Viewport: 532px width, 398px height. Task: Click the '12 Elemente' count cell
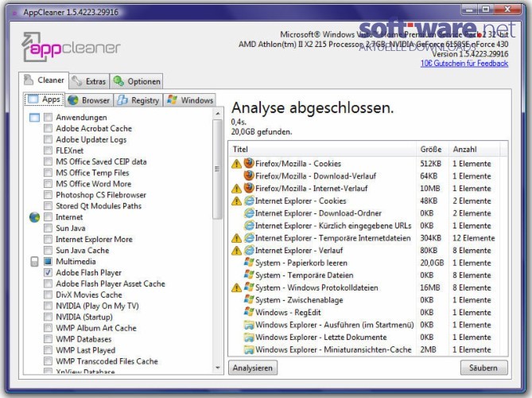tap(474, 238)
